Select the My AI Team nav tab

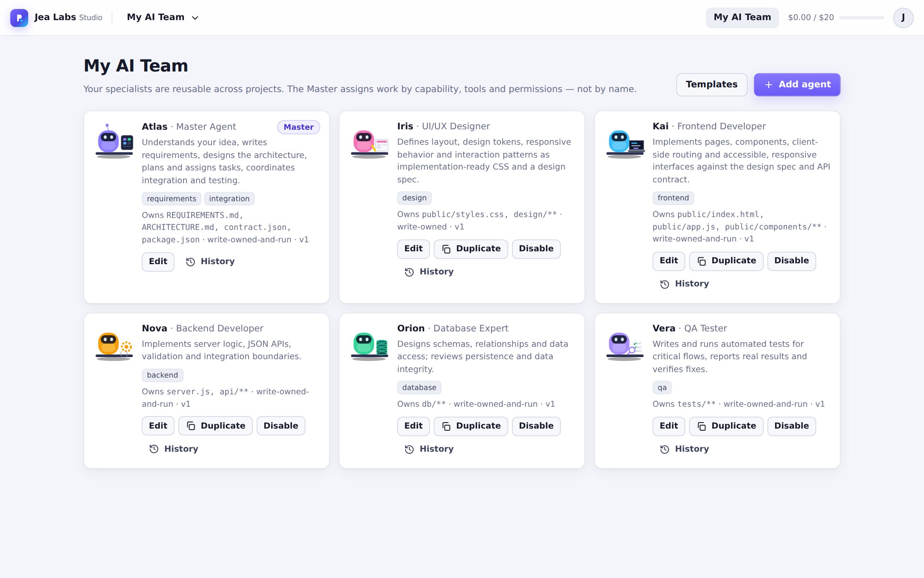742,18
